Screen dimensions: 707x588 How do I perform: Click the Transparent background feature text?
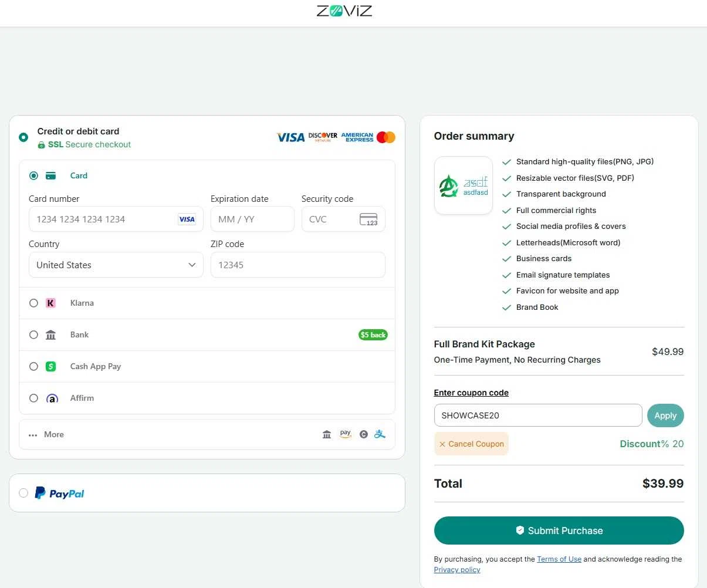(561, 194)
